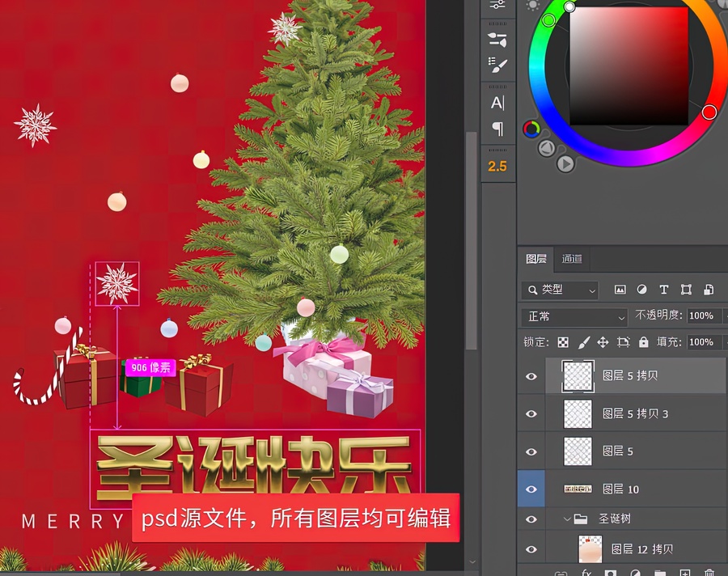Select the 图层 12 拷贝 layer thumbnail

[x=590, y=549]
